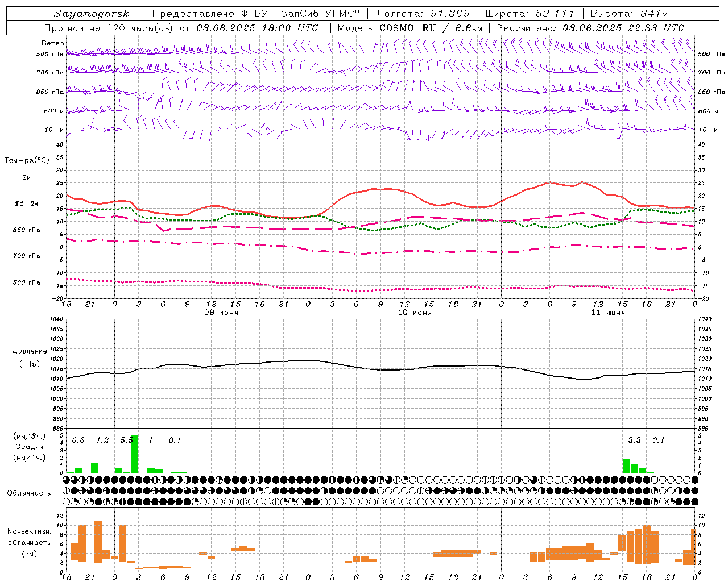Viewport: 728px width, 582px height.
Task: Click the 'Давление' pressure panel label
Action: tap(30, 351)
